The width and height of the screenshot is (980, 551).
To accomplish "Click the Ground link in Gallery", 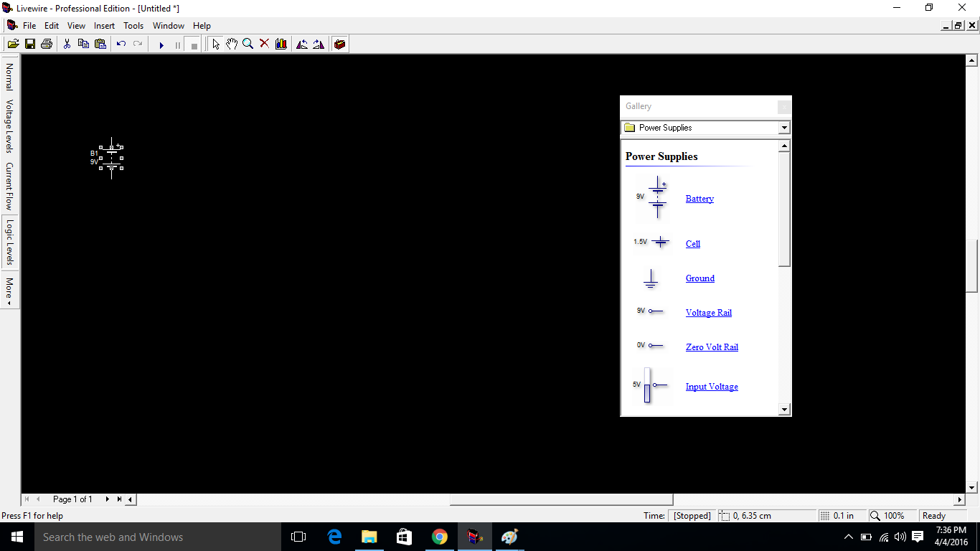I will click(x=700, y=278).
